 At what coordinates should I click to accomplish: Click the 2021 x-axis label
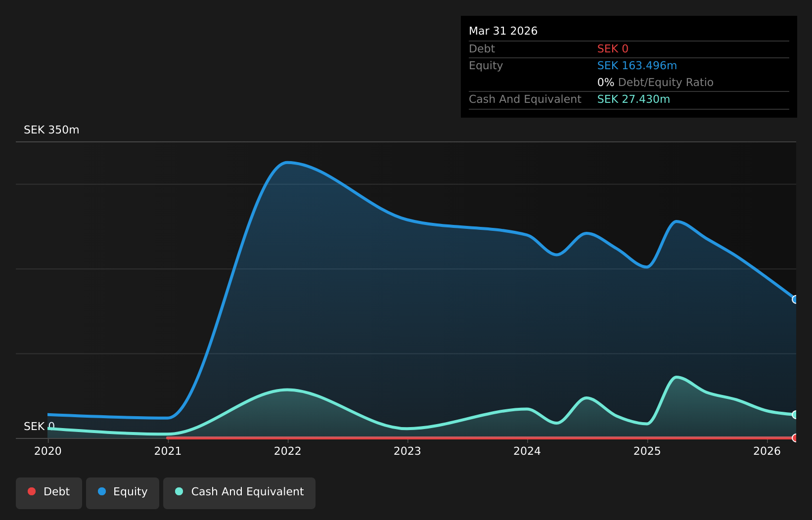click(x=168, y=451)
